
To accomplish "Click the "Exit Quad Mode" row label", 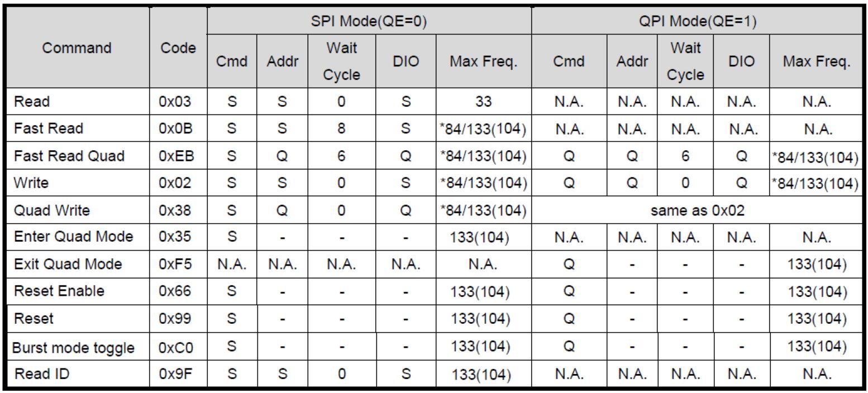I will (x=68, y=263).
